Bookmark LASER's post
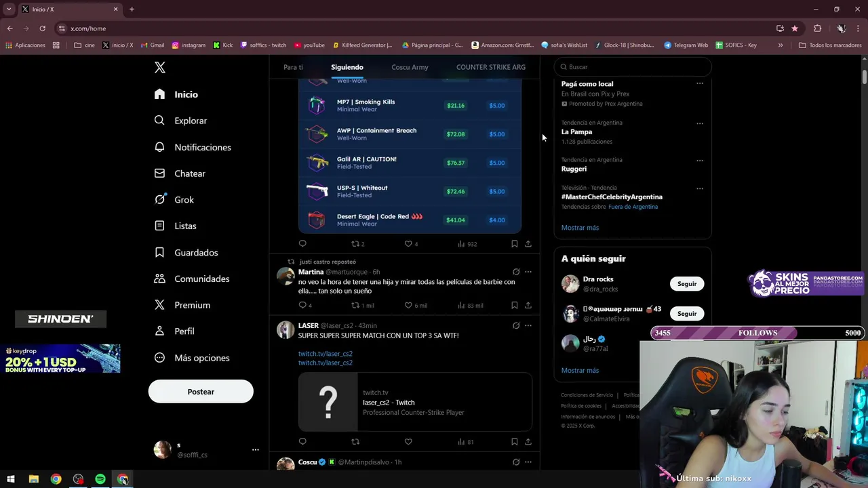This screenshot has width=868, height=488. click(x=514, y=442)
